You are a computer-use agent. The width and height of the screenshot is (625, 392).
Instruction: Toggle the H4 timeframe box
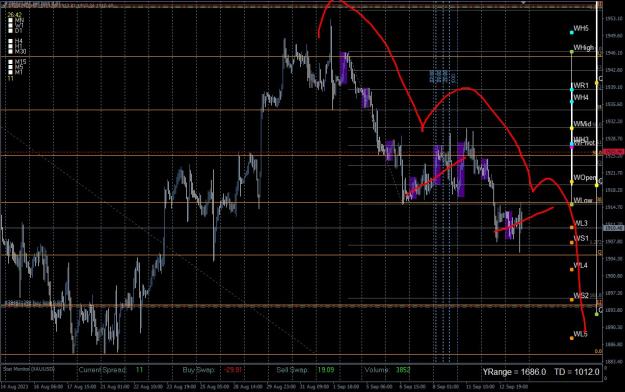tap(10, 41)
